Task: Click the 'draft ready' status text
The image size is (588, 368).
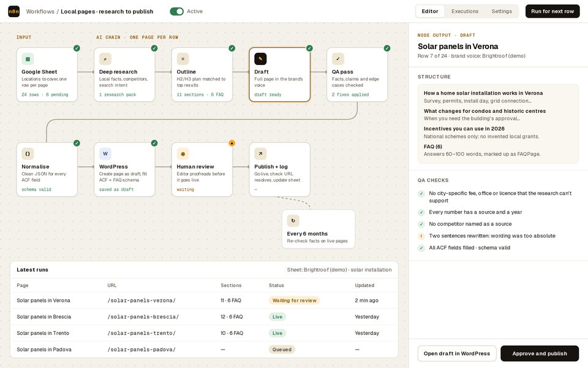Action: coord(268,94)
